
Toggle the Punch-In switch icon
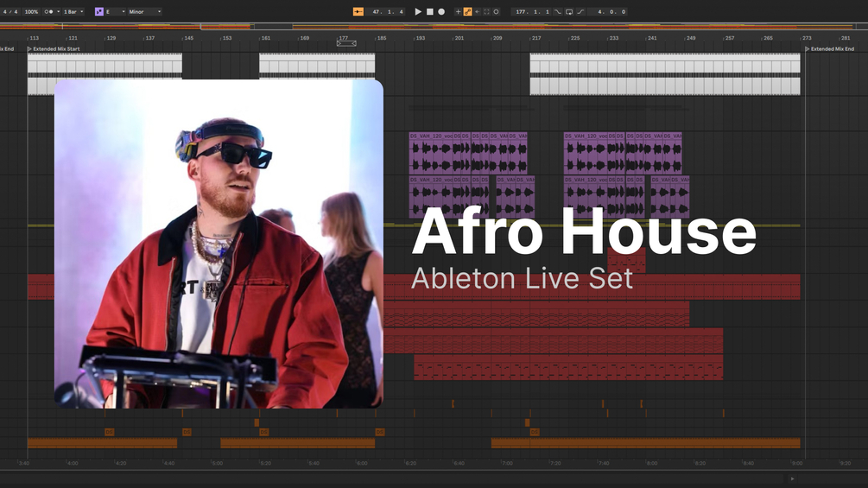click(558, 11)
